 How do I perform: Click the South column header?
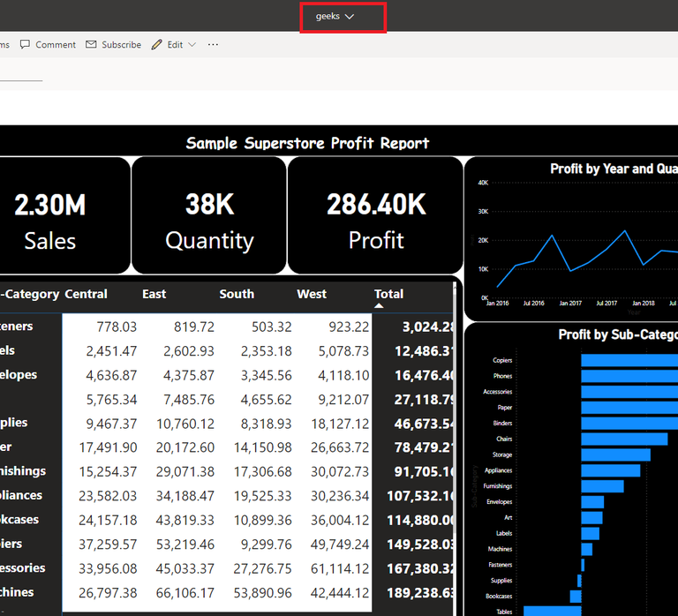click(237, 294)
